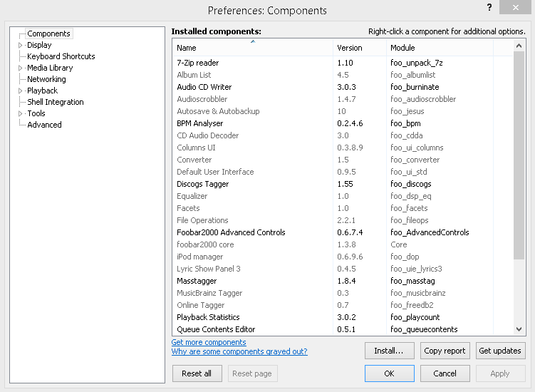Open Why are some components grayed out link
535x392 pixels.
tap(239, 351)
